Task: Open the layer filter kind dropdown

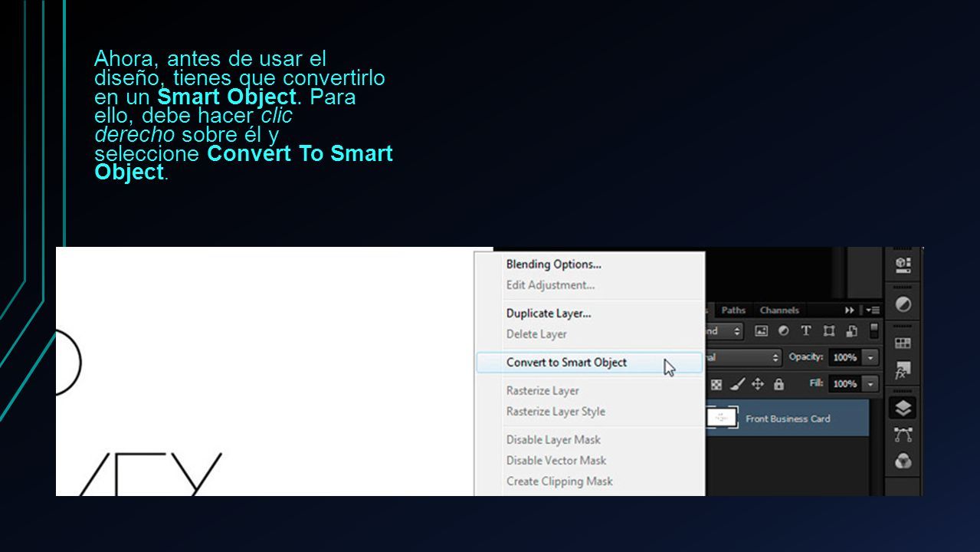Action: [x=724, y=331]
